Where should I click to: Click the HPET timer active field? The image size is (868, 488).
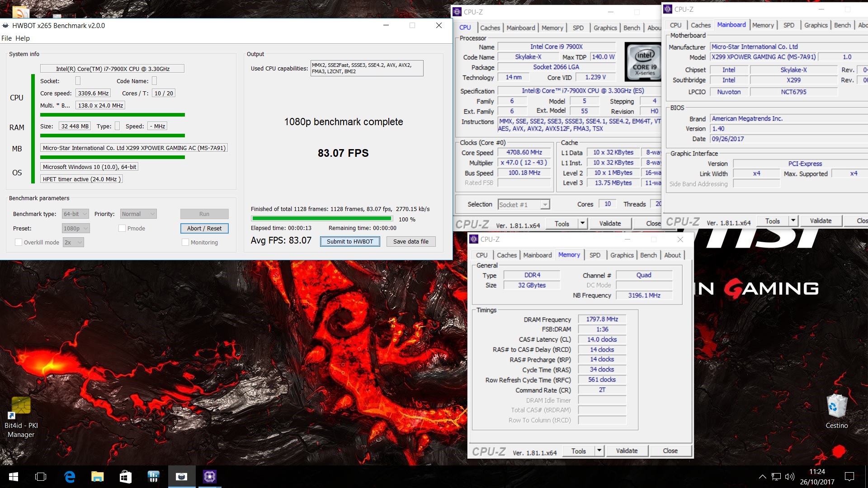81,179
